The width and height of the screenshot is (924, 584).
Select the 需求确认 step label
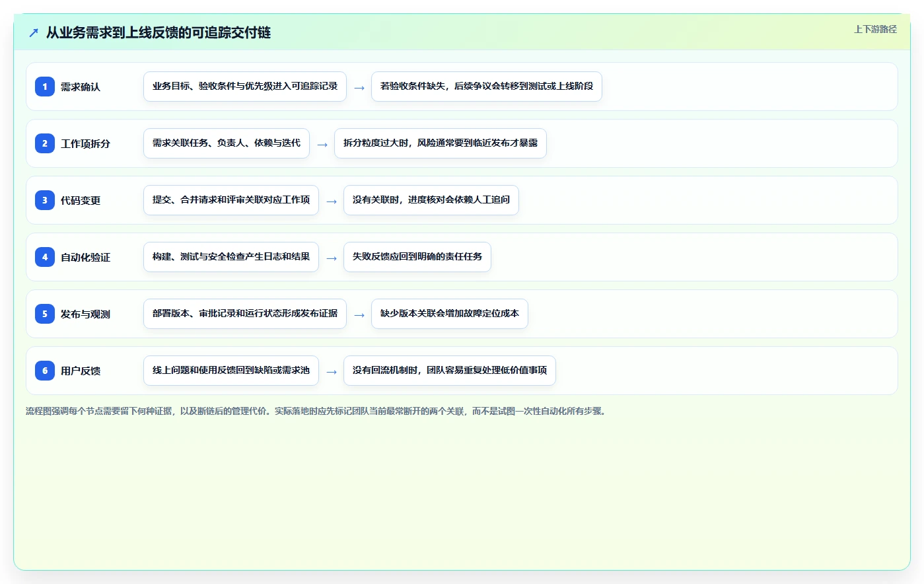click(x=81, y=87)
